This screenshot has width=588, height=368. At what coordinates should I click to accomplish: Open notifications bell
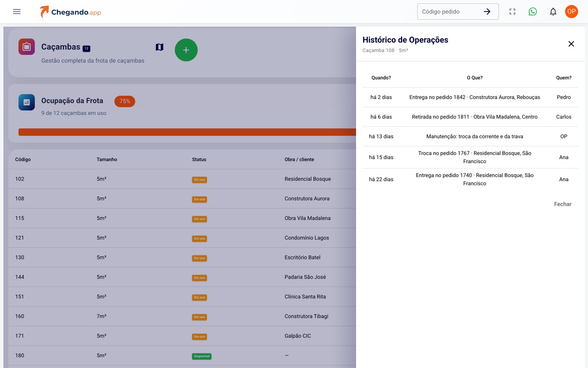coord(553,11)
